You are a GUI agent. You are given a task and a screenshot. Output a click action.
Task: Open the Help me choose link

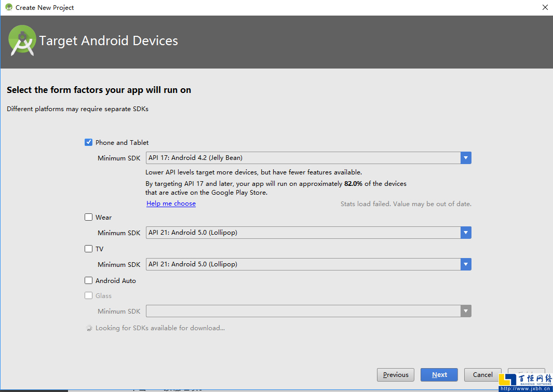(x=171, y=204)
